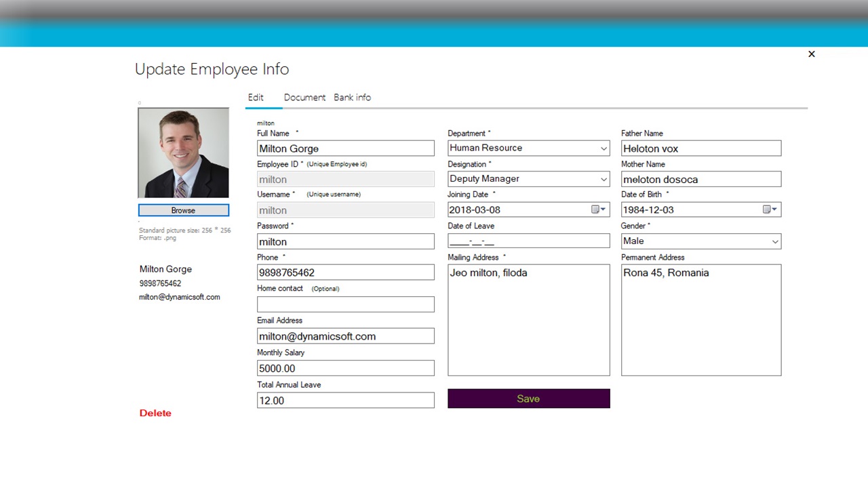The width and height of the screenshot is (868, 488).
Task: Close the Update Employee Info window
Action: tap(811, 54)
